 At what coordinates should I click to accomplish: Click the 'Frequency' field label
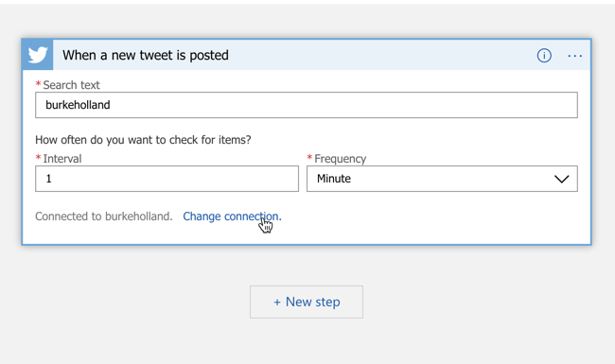[340, 159]
